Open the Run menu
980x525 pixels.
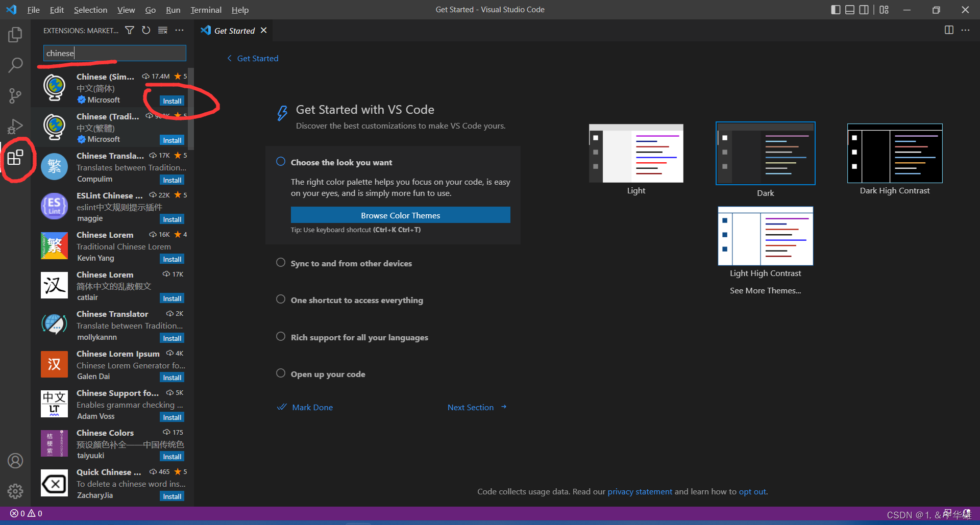[x=173, y=10]
